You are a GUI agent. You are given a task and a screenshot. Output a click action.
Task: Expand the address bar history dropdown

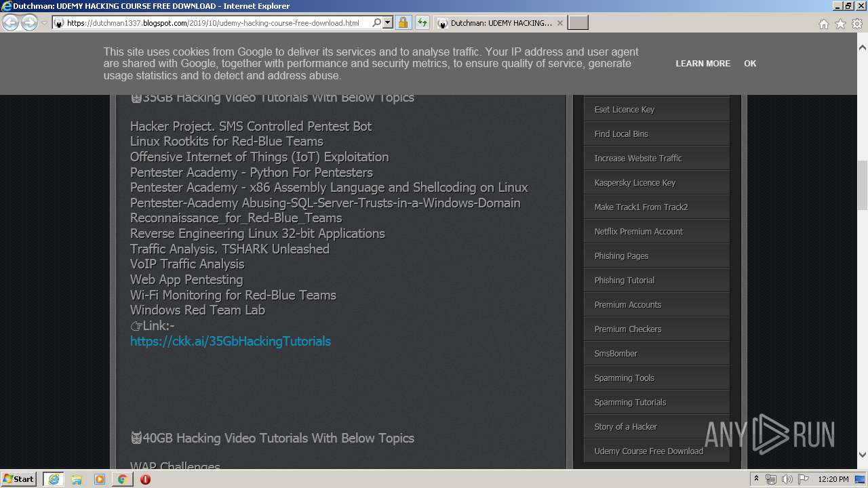pyautogui.click(x=388, y=23)
